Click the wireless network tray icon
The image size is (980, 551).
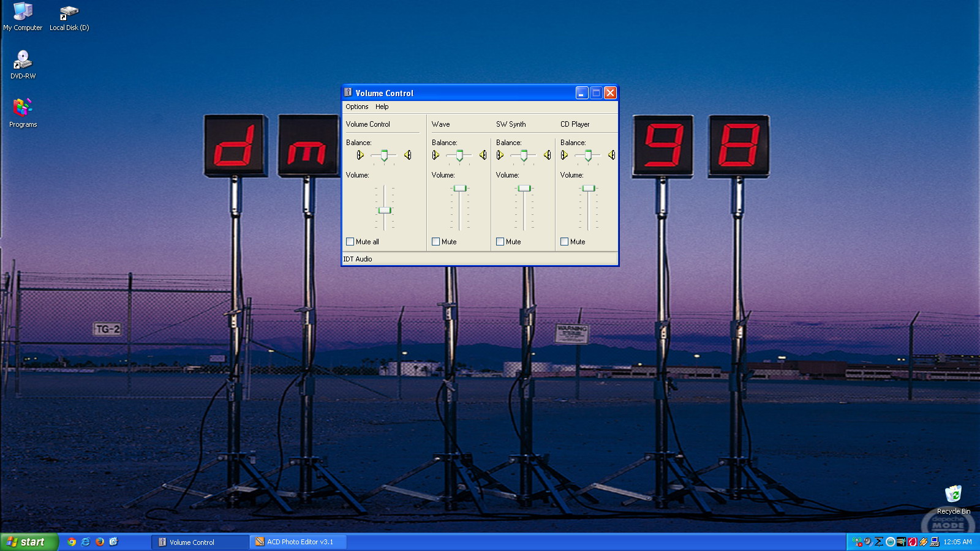pos(857,542)
